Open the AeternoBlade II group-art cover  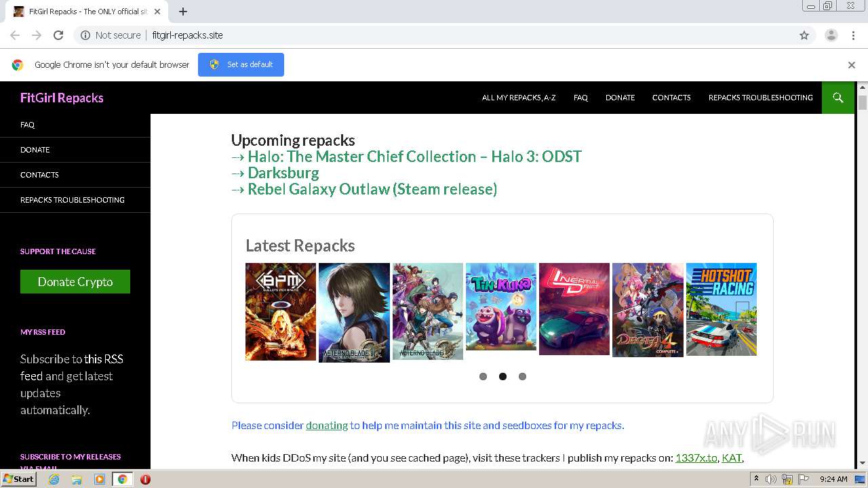pyautogui.click(x=428, y=311)
